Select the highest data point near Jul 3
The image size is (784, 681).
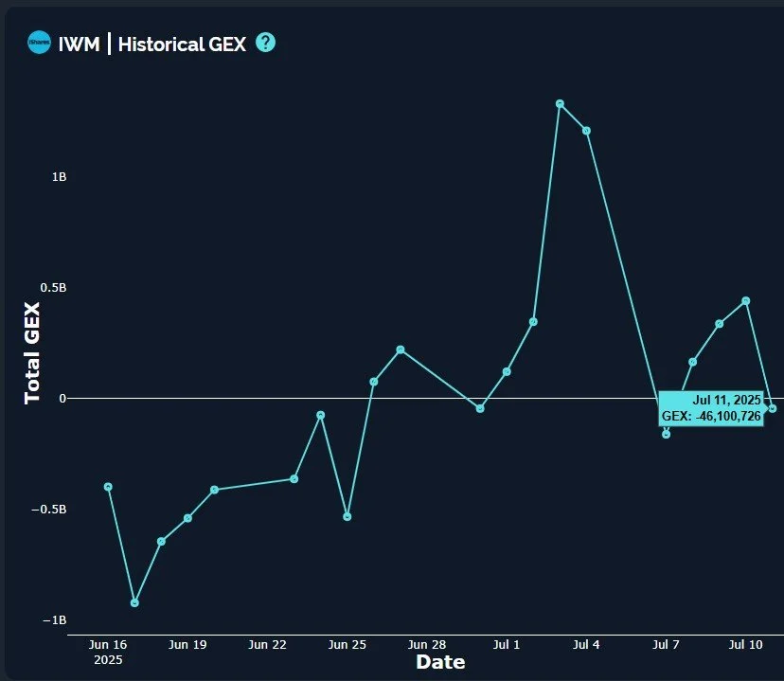click(x=560, y=104)
